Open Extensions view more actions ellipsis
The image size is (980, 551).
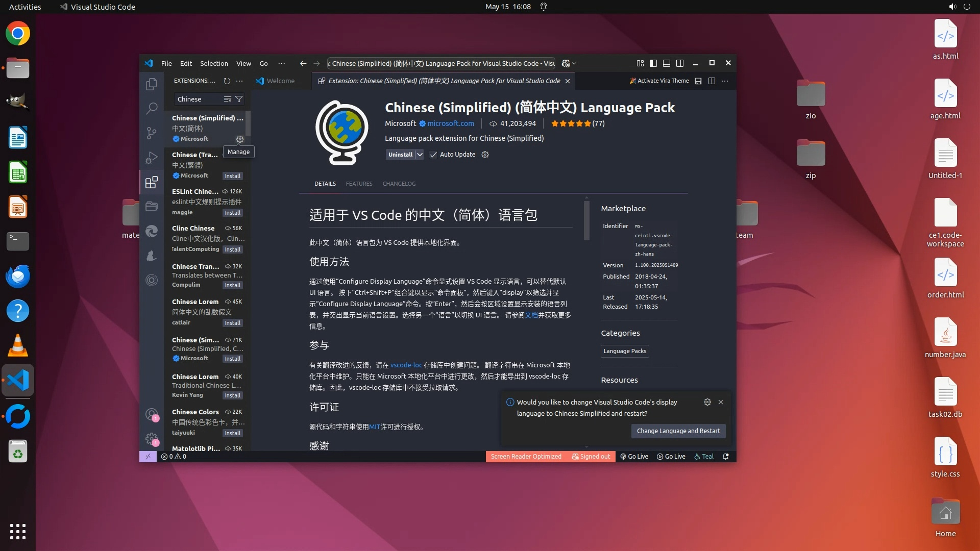pyautogui.click(x=239, y=81)
